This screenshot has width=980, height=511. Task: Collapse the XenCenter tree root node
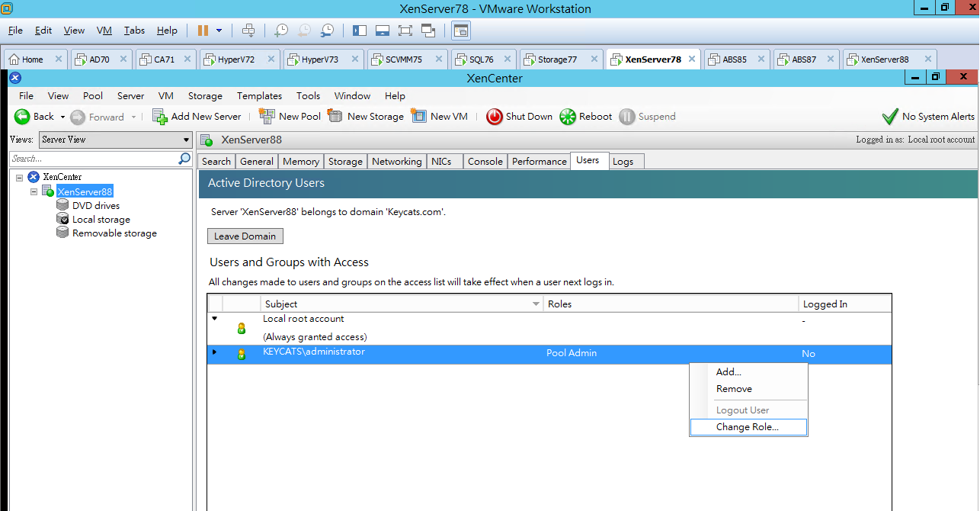coord(19,177)
